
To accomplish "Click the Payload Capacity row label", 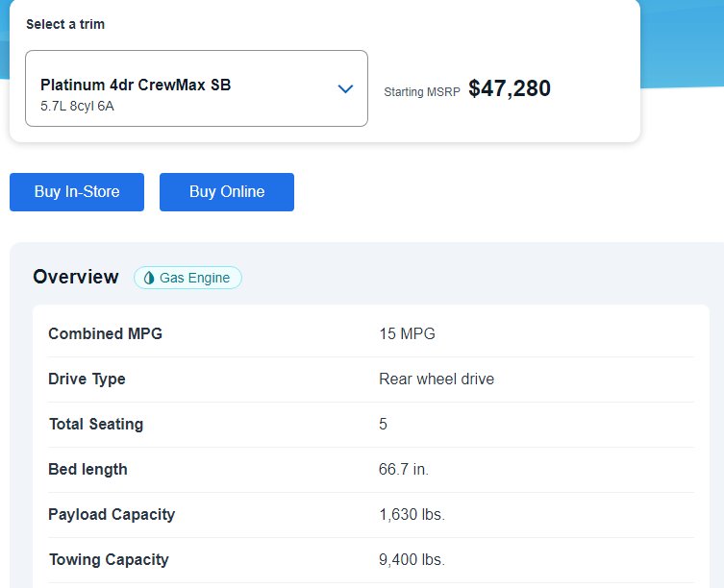I will pos(112,515).
